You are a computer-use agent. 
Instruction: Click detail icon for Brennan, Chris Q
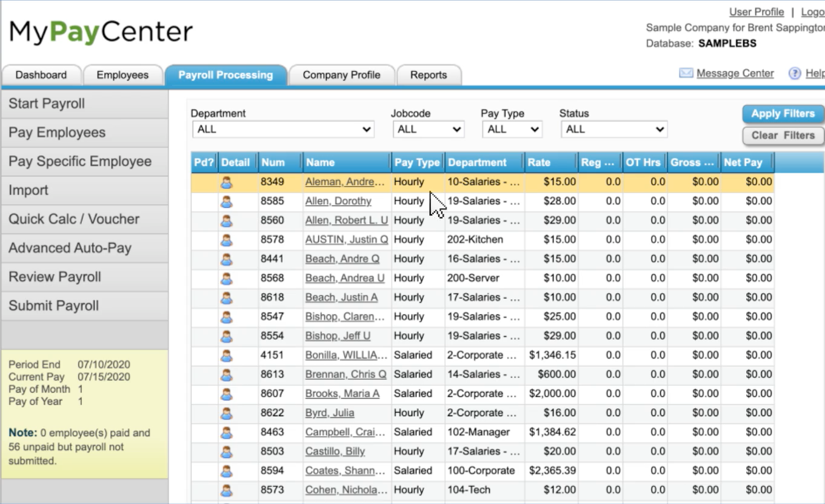227,375
